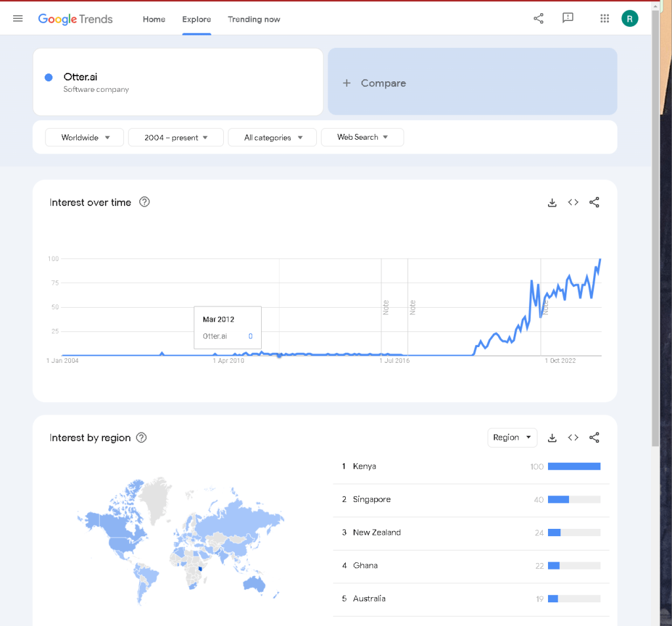Click the Interest over time heading
672x626 pixels.
tap(91, 202)
